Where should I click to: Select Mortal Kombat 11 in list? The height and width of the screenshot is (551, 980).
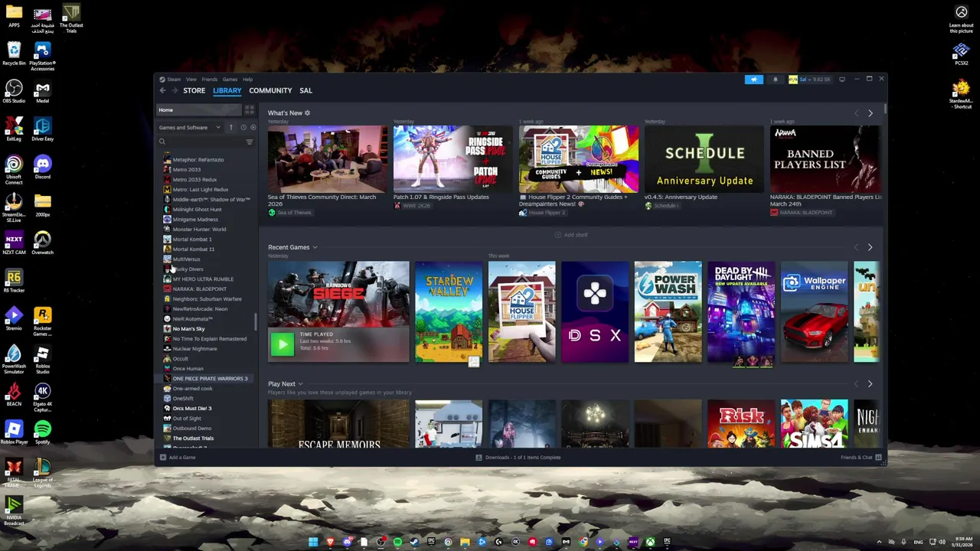(193, 249)
